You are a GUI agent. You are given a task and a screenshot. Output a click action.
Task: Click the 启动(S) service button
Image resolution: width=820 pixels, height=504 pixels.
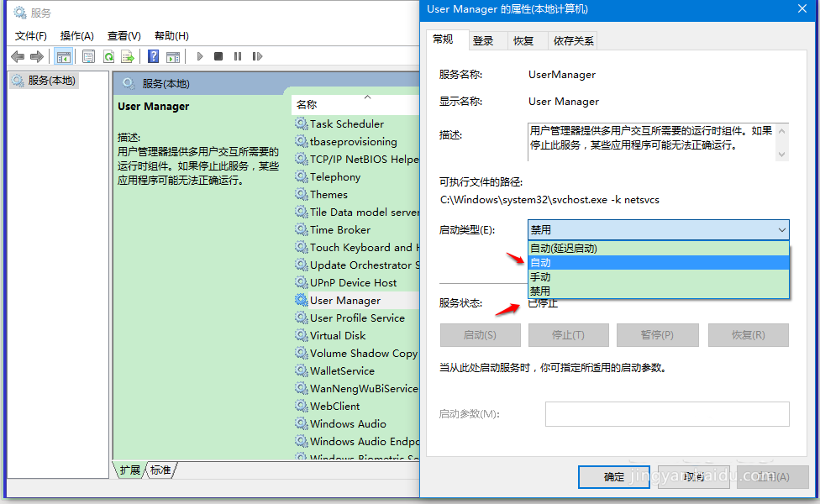pos(480,334)
